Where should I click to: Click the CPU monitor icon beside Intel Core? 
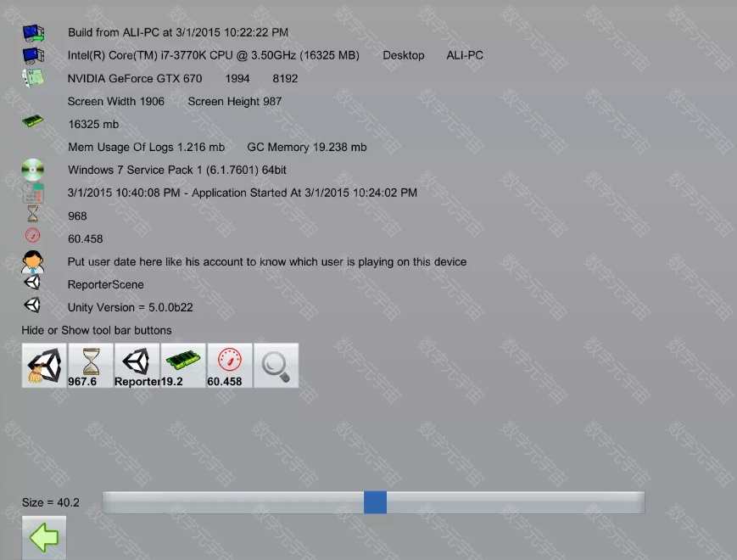pyautogui.click(x=33, y=55)
